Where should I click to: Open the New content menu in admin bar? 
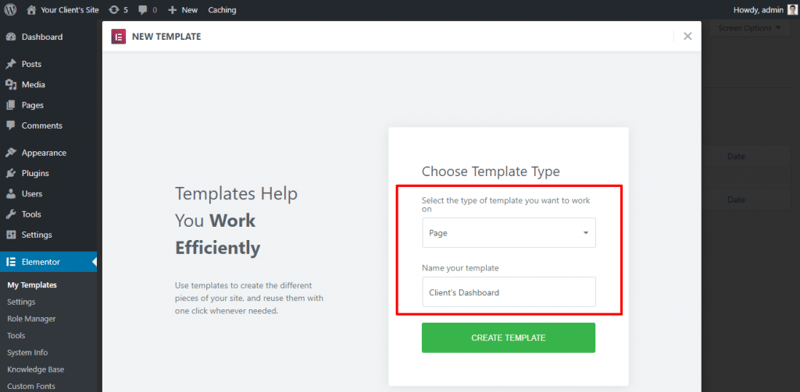pos(183,10)
